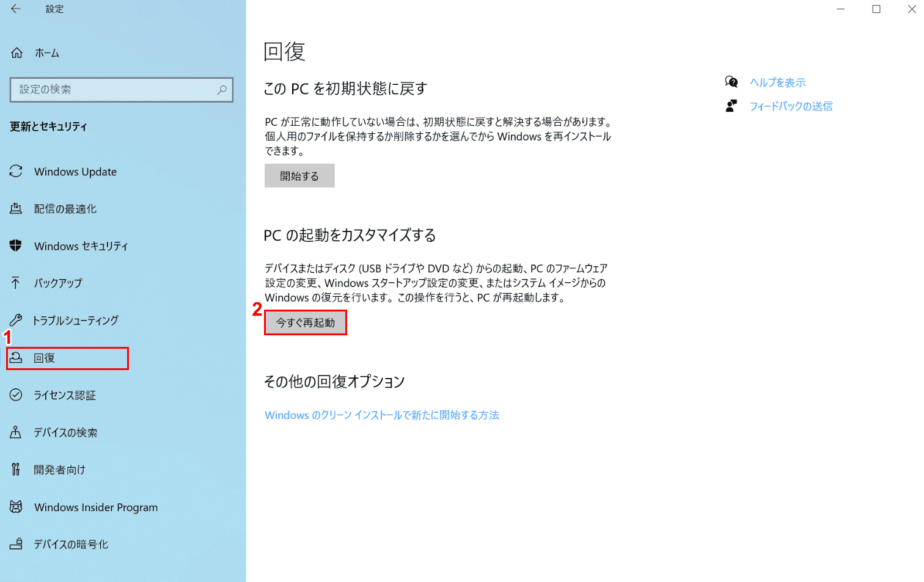The height and width of the screenshot is (582, 924).
Task: Focus the 設定の検索 search field
Action: click(122, 90)
